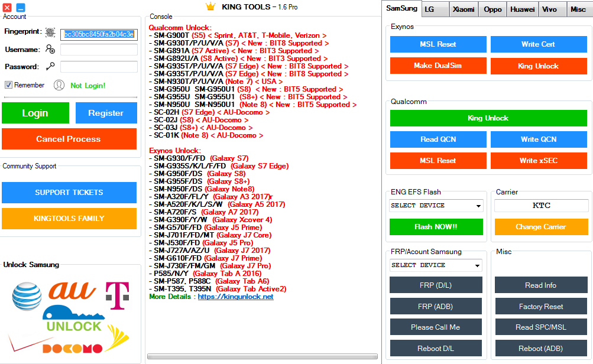Click the console line 'SC-01K (Note 8)'
This screenshot has height=364, width=593.
coord(206,135)
